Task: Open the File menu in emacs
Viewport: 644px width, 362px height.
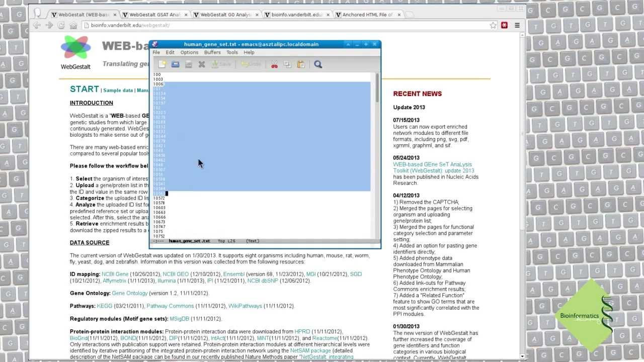Action: coord(156,52)
